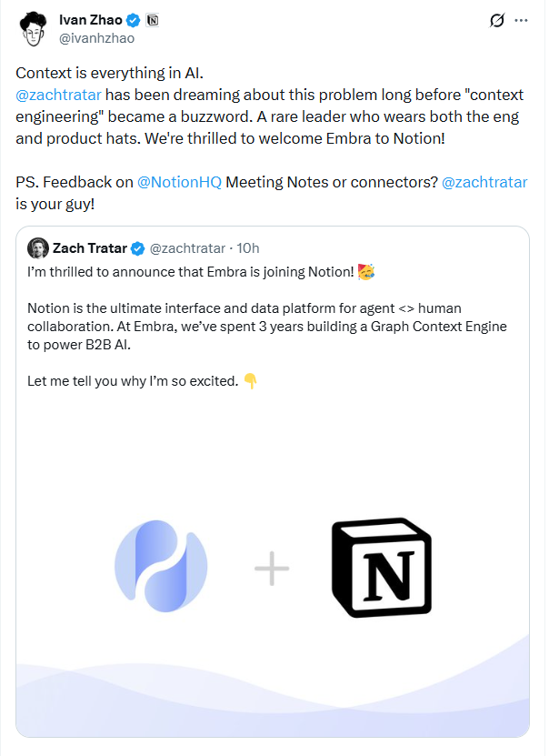Click the plus sign between the logos
The width and height of the screenshot is (549, 756).
271,570
